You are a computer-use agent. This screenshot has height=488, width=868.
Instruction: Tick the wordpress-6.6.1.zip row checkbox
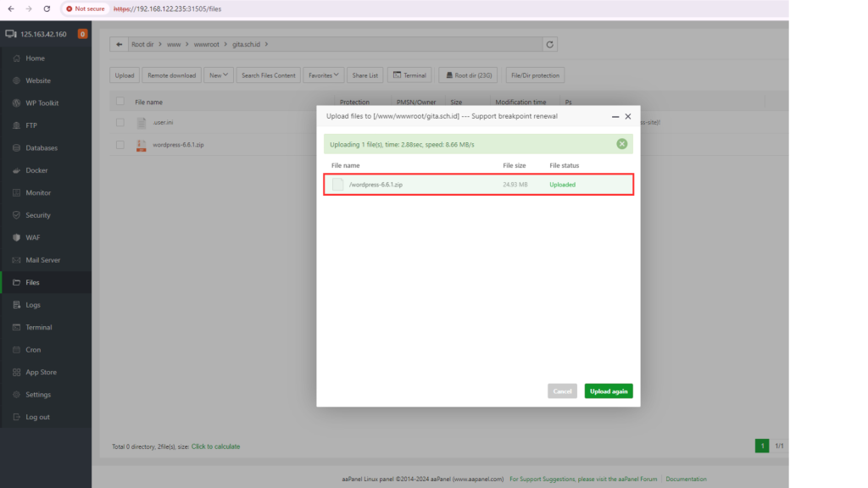point(120,145)
